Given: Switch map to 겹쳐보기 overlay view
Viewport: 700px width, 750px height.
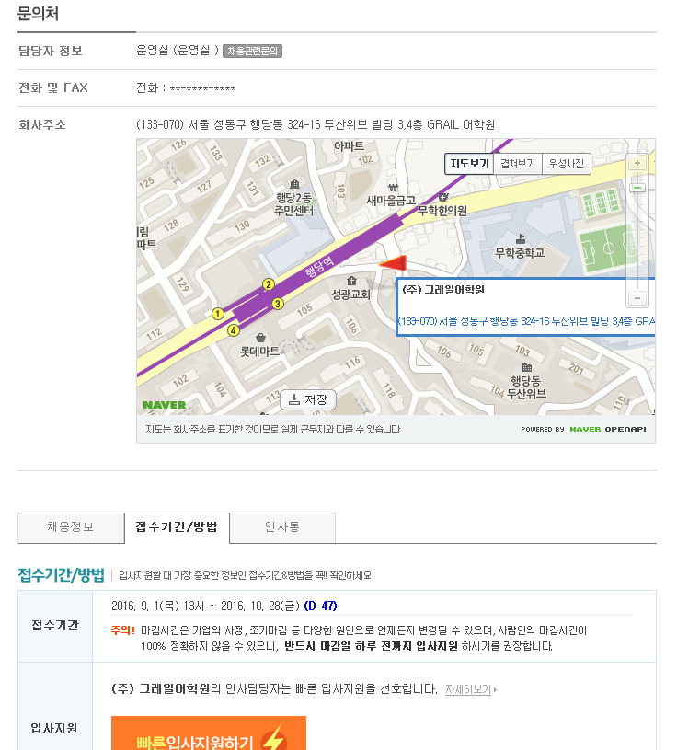Looking at the screenshot, I should [518, 164].
